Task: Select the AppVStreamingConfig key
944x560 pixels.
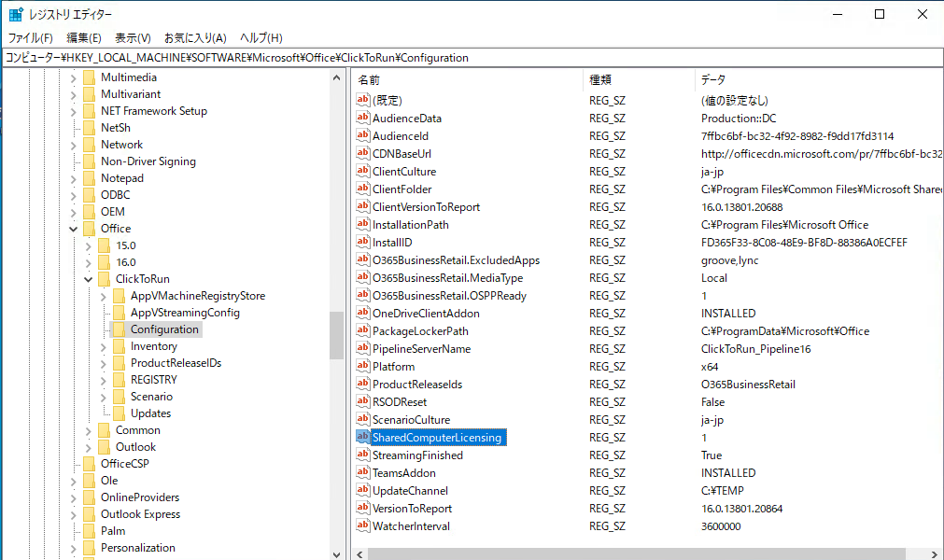Action: pyautogui.click(x=186, y=313)
